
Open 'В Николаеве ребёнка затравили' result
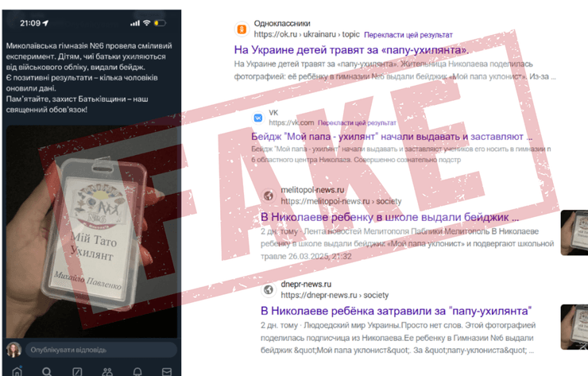point(397,311)
